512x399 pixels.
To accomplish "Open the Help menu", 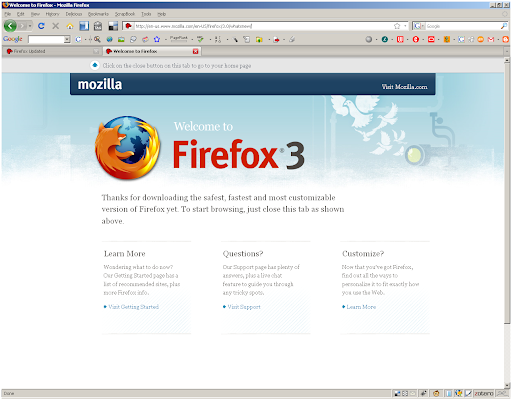I will [162, 14].
